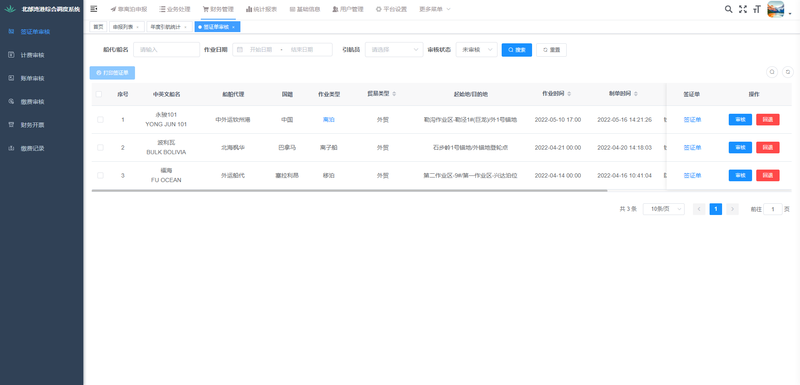Open the 靠离泊申报 top menu

tap(129, 9)
